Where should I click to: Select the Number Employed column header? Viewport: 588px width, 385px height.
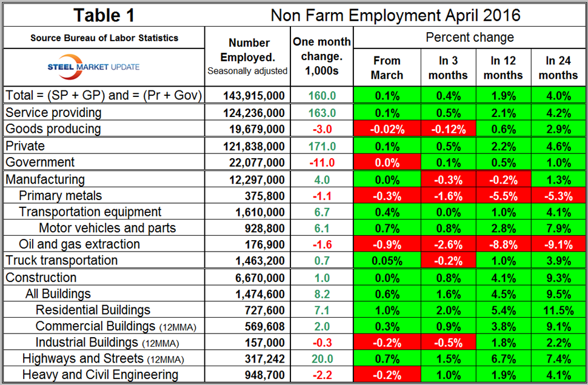click(x=249, y=56)
